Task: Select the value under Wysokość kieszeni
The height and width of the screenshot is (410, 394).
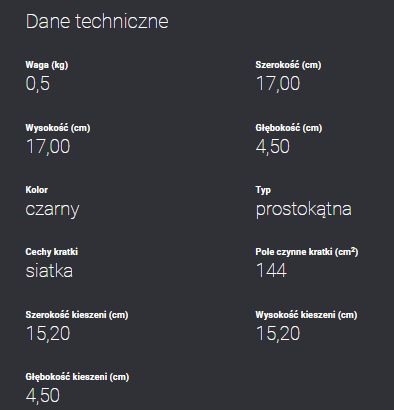Action: (x=278, y=334)
